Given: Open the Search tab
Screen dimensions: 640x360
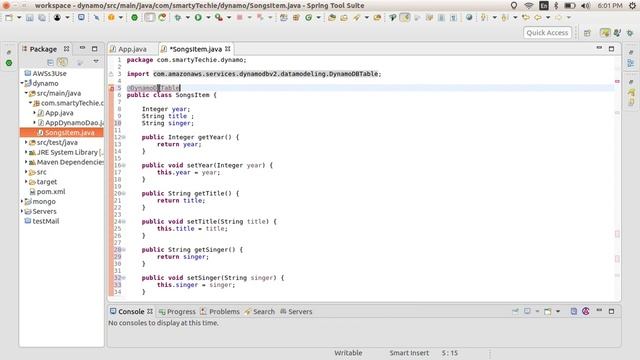Looking at the screenshot, I should (260, 311).
